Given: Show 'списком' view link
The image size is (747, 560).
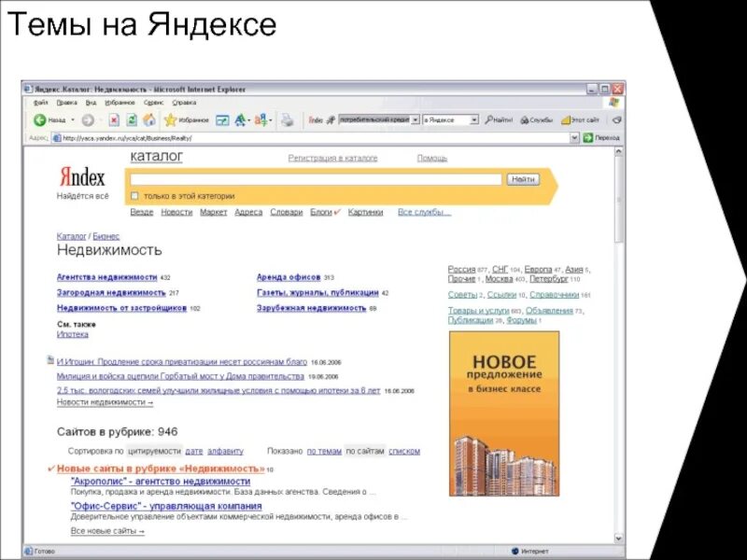Looking at the screenshot, I should (x=404, y=451).
